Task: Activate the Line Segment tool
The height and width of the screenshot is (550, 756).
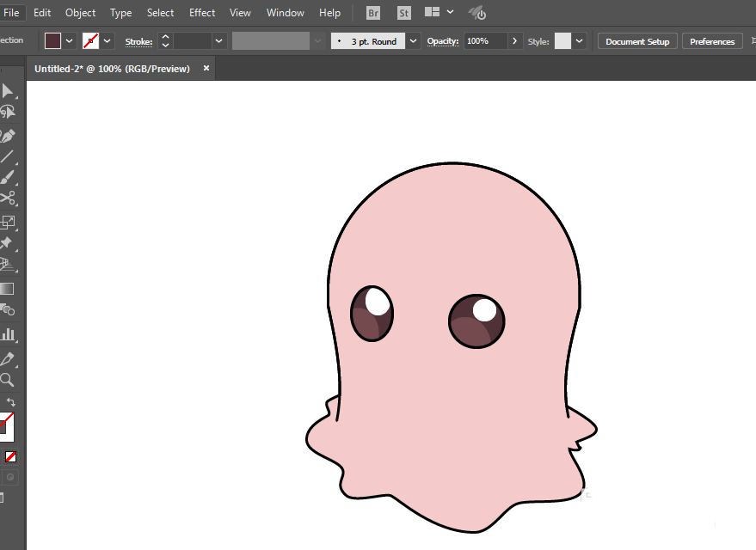Action: 8,156
